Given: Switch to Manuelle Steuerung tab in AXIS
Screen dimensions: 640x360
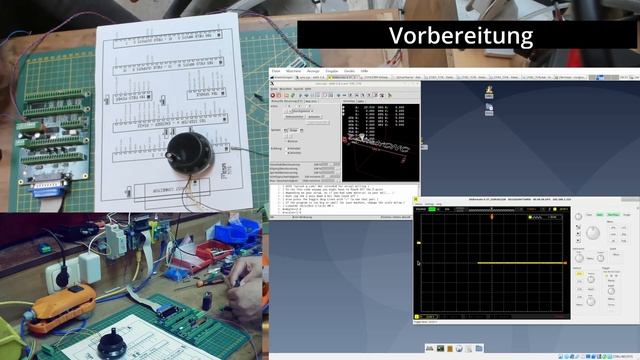Looking at the screenshot, I should (x=287, y=101).
